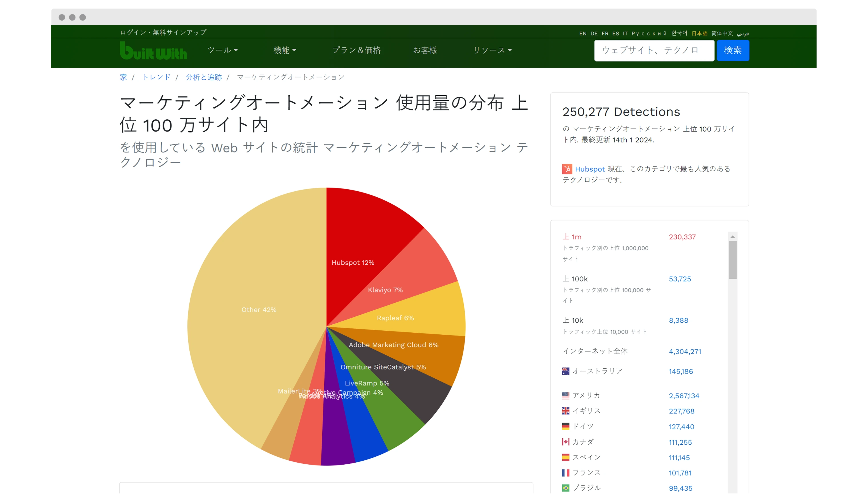Click the orange Adobe Marketing Cloud slice

[444, 358]
